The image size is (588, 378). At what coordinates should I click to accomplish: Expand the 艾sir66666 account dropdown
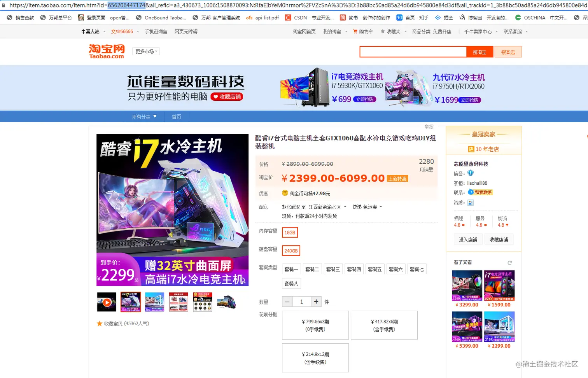[x=125, y=31]
